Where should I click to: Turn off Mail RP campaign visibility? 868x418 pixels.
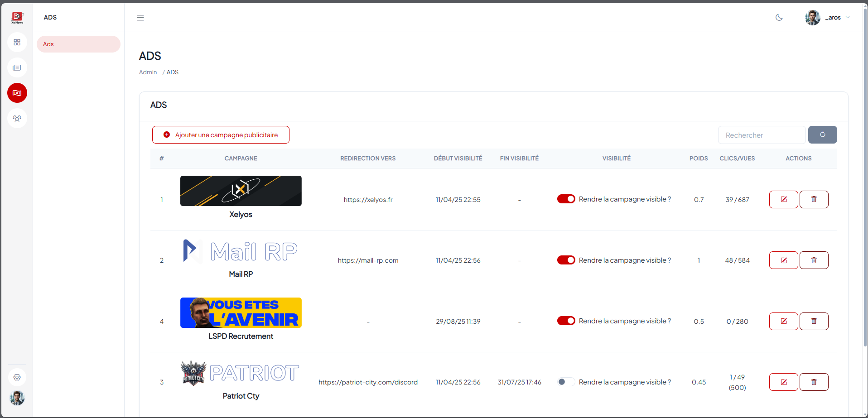click(566, 260)
